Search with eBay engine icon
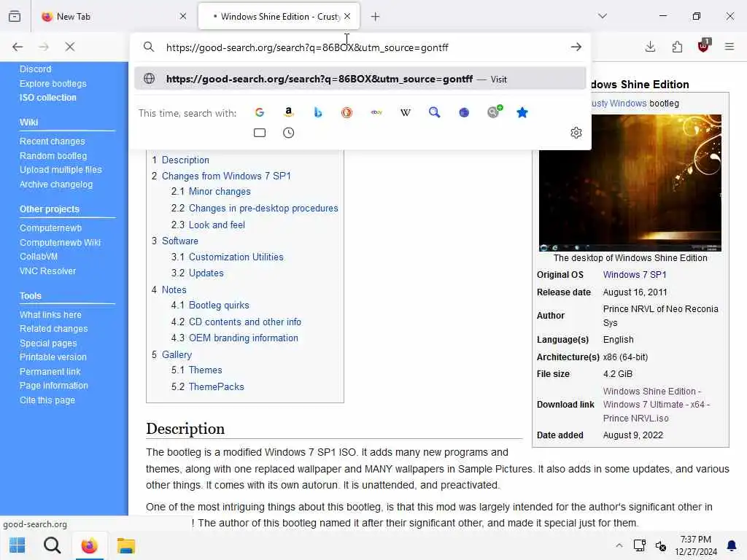747x560 pixels. [376, 112]
